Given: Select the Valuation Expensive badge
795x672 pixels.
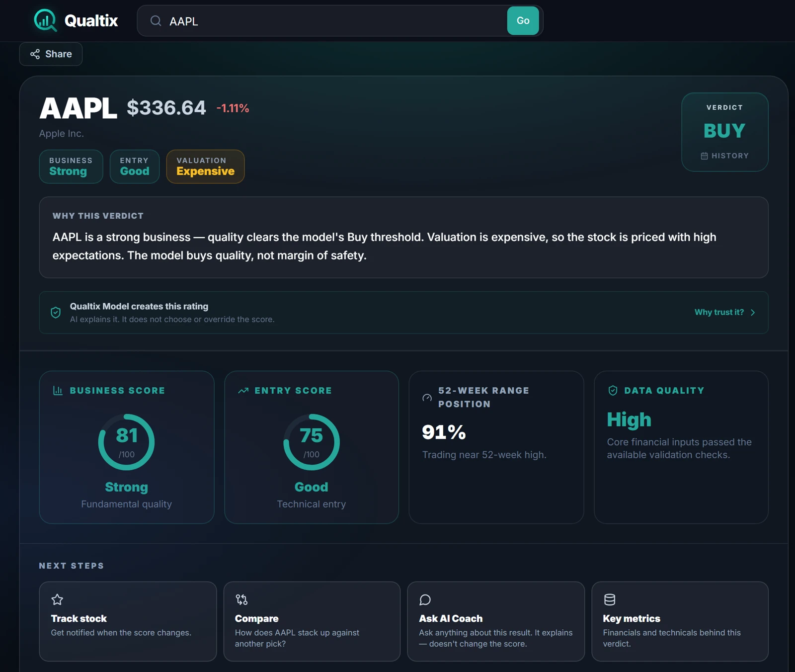Looking at the screenshot, I should tap(205, 167).
